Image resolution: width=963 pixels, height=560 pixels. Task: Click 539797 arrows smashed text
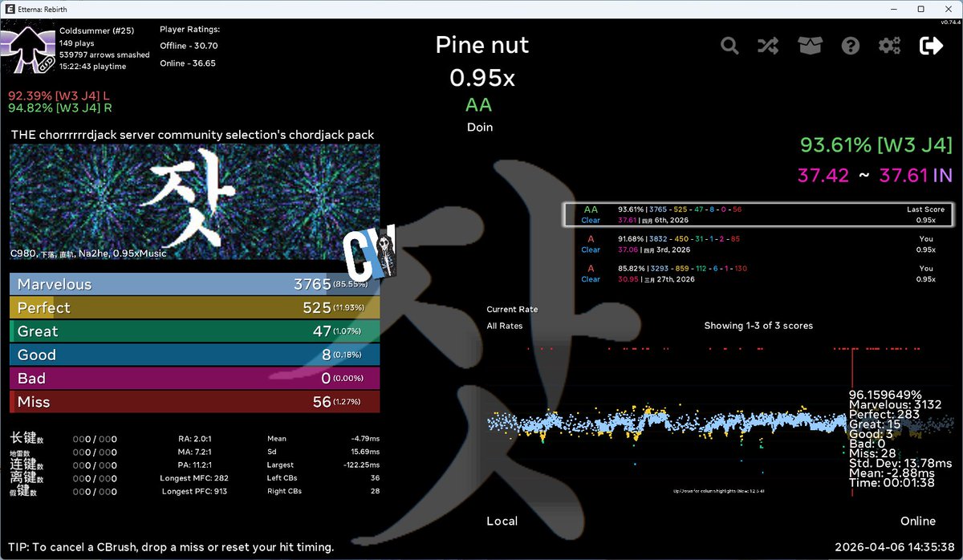(104, 55)
